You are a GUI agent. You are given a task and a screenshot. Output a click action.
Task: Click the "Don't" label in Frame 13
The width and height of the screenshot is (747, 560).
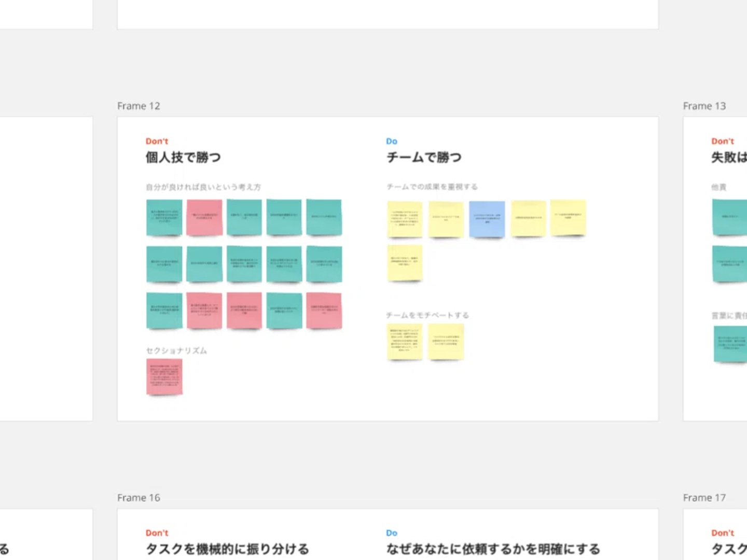[723, 141]
